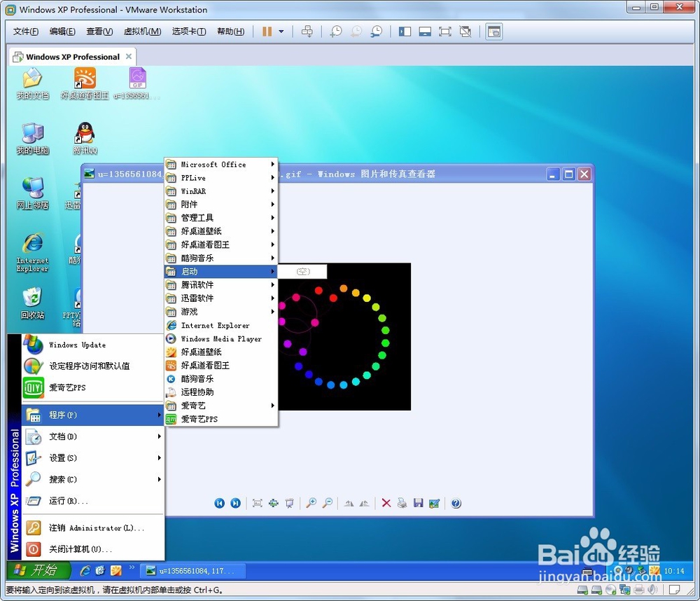Send Ctrl+Alt+Del to the virtual machine
This screenshot has height=601, width=700.
(x=307, y=32)
